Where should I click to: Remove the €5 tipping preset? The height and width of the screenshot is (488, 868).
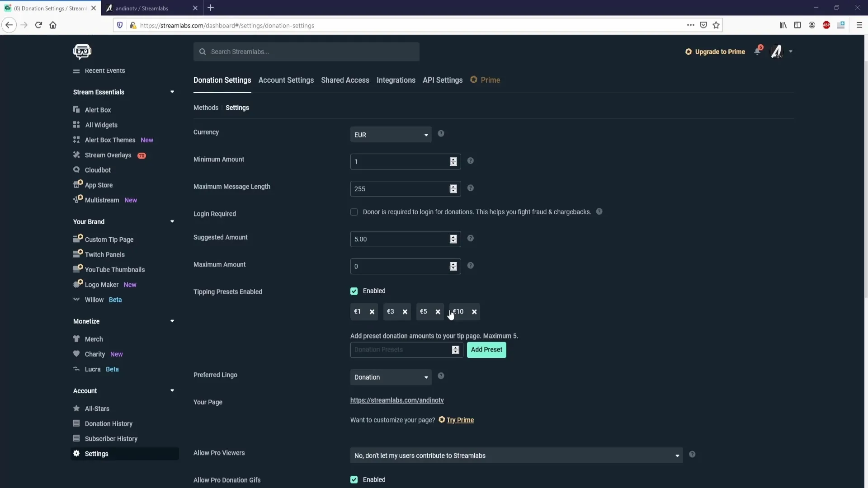[438, 312]
